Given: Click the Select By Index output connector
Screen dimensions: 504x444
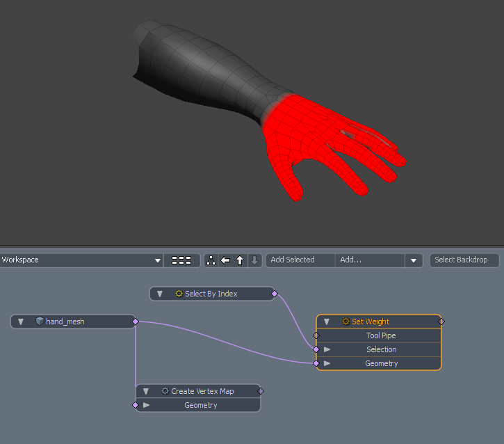Looking at the screenshot, I should (275, 294).
